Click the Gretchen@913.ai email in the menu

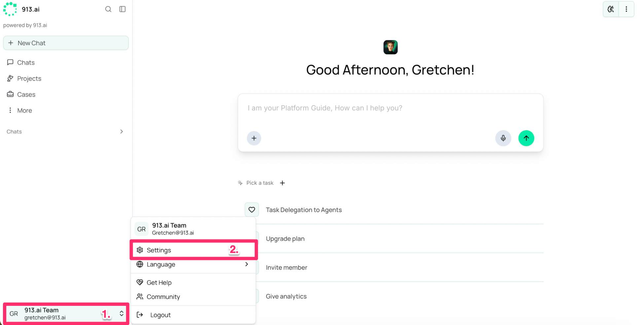(x=173, y=233)
